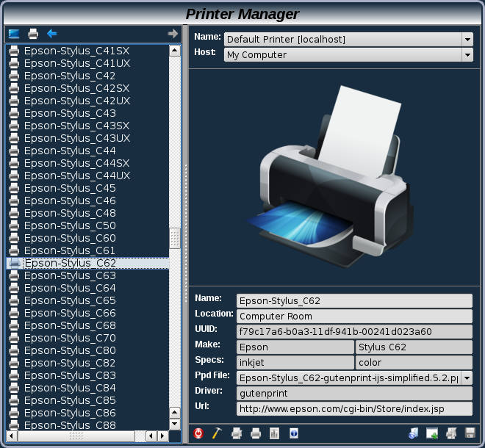Open the printer Name dropdown
The image size is (485, 448).
(467, 39)
